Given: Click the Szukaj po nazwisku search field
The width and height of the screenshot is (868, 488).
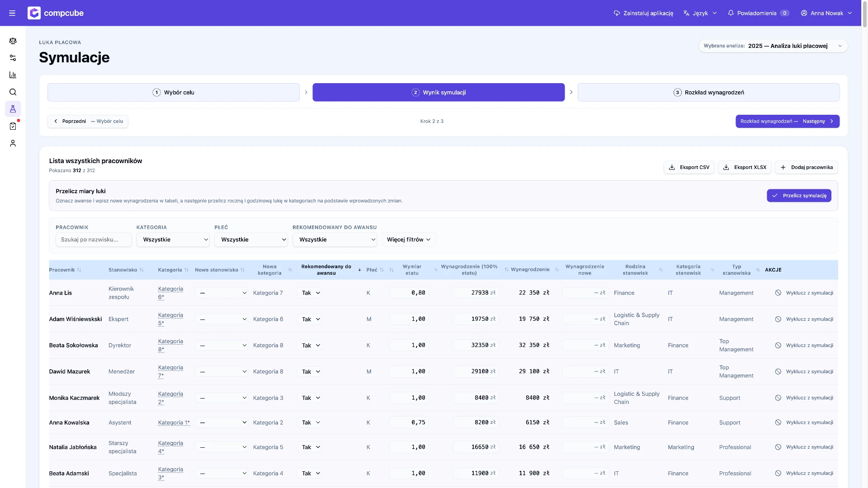Looking at the screenshot, I should click(94, 239).
